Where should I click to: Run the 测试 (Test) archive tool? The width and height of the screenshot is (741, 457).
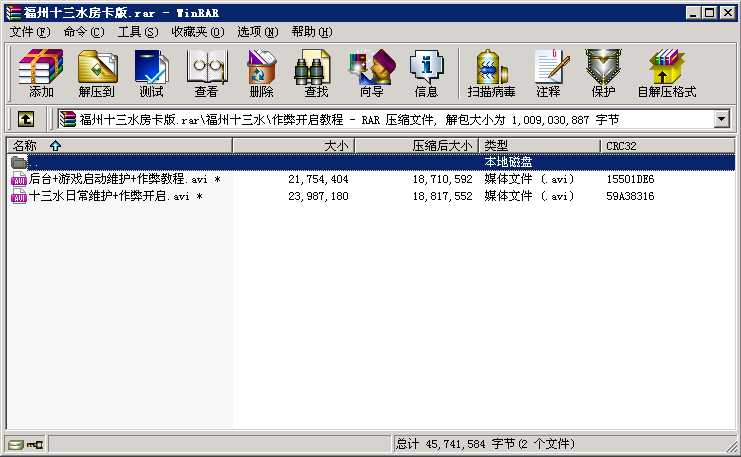[x=151, y=73]
